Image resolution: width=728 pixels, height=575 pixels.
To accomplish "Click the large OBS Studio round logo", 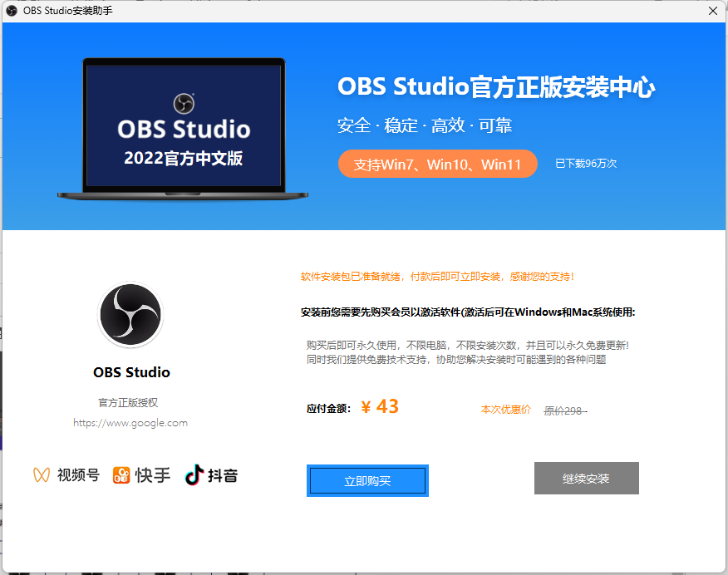I will (x=130, y=315).
